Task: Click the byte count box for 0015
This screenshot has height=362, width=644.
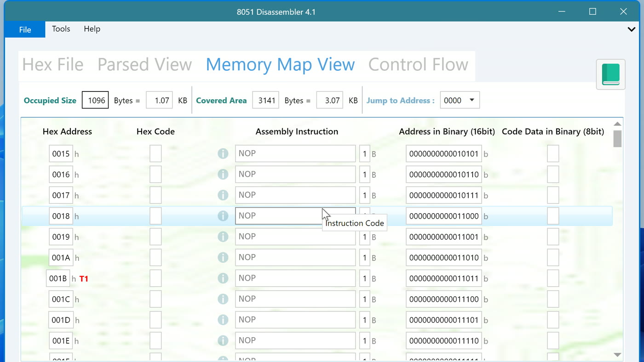Action: (x=364, y=154)
